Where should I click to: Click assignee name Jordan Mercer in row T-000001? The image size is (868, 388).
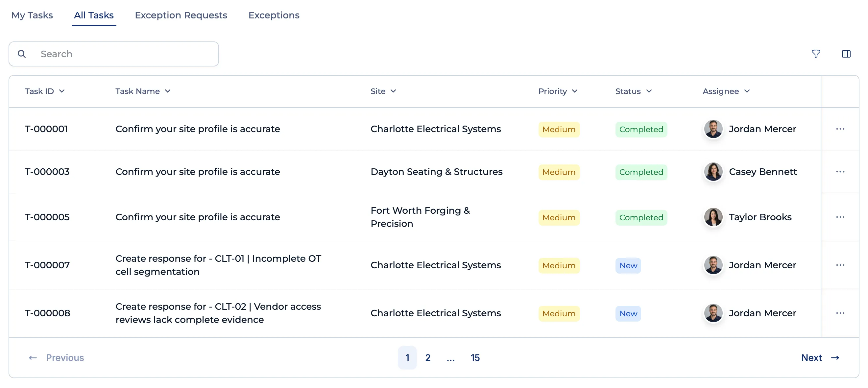click(762, 129)
